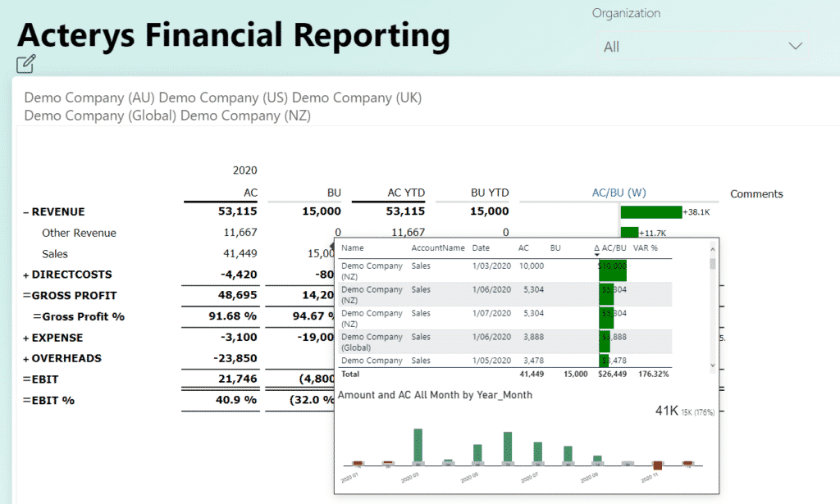The height and width of the screenshot is (504, 840).
Task: Click the EBIT AC value 21,746
Action: [237, 379]
